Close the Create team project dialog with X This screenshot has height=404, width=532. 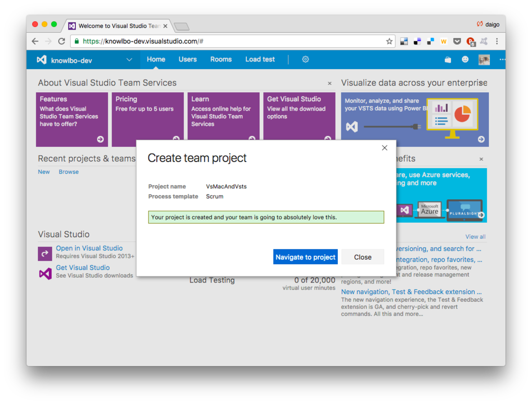click(384, 148)
